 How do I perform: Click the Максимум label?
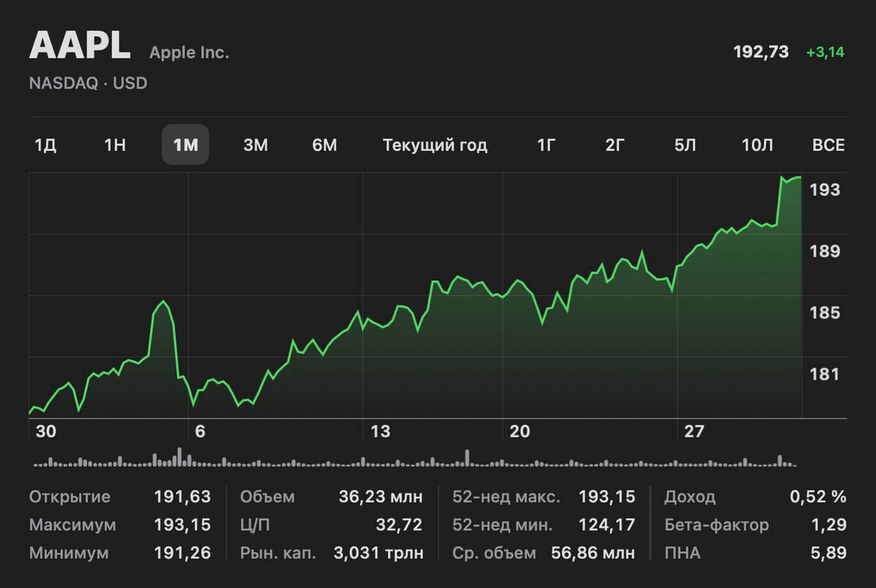tap(73, 525)
